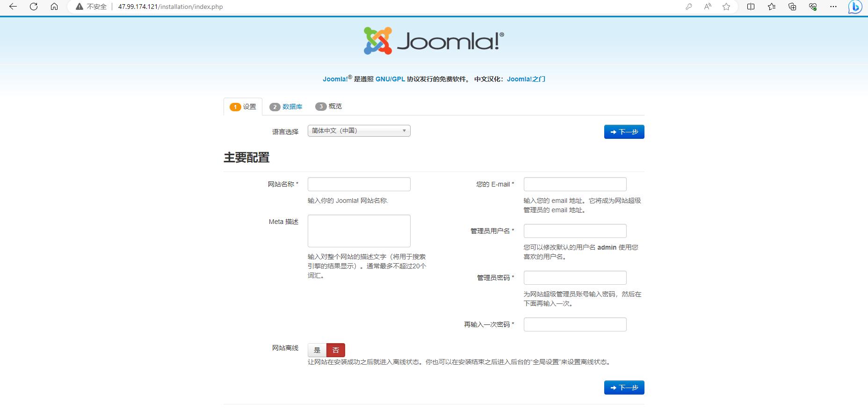868x417 pixels.
Task: Open the favorites list
Action: click(x=772, y=7)
